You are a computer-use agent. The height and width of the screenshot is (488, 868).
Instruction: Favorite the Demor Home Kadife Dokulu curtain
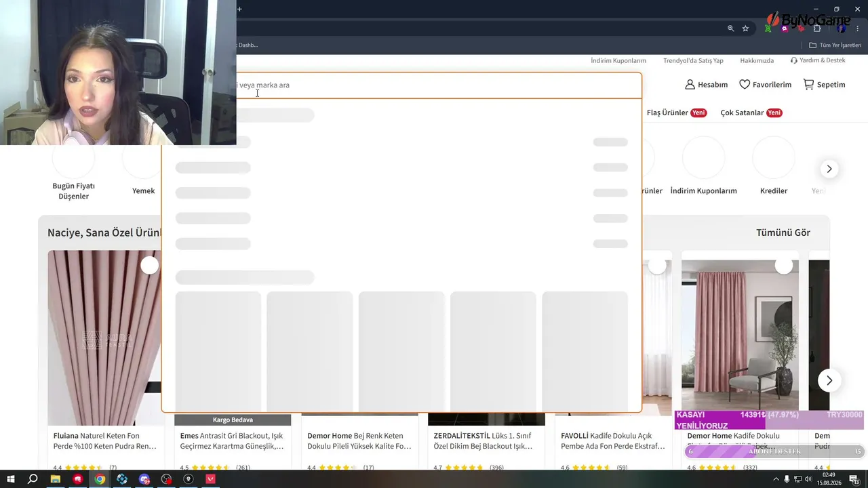point(784,266)
